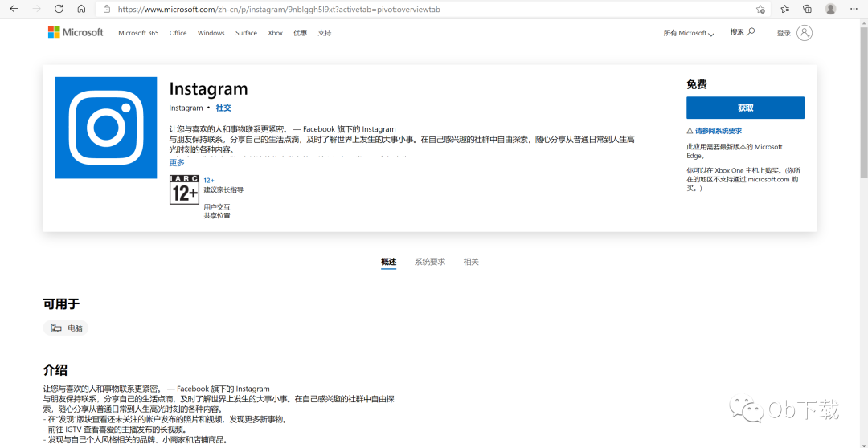Viewport: 868px width, 448px height.
Task: Reload the page with the refresh icon
Action: click(x=59, y=10)
